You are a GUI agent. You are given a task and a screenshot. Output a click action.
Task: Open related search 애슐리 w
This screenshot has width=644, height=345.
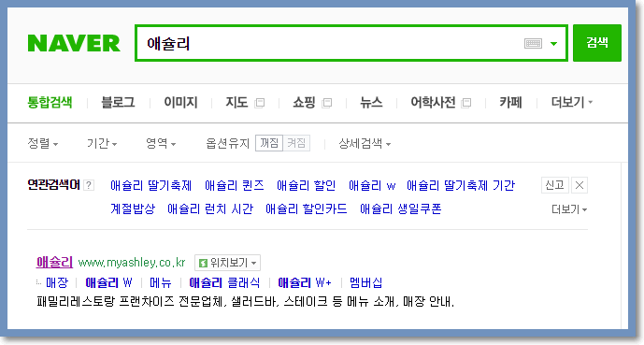pyautogui.click(x=372, y=186)
